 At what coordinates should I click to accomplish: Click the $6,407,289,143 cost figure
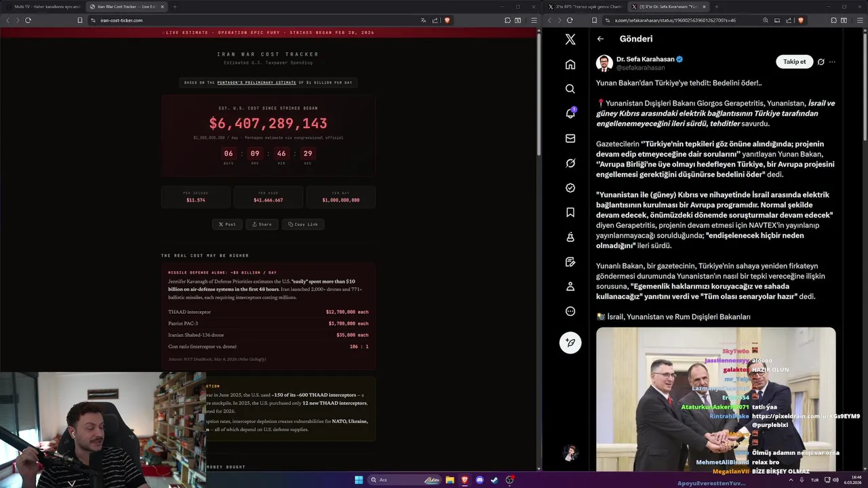[269, 123]
